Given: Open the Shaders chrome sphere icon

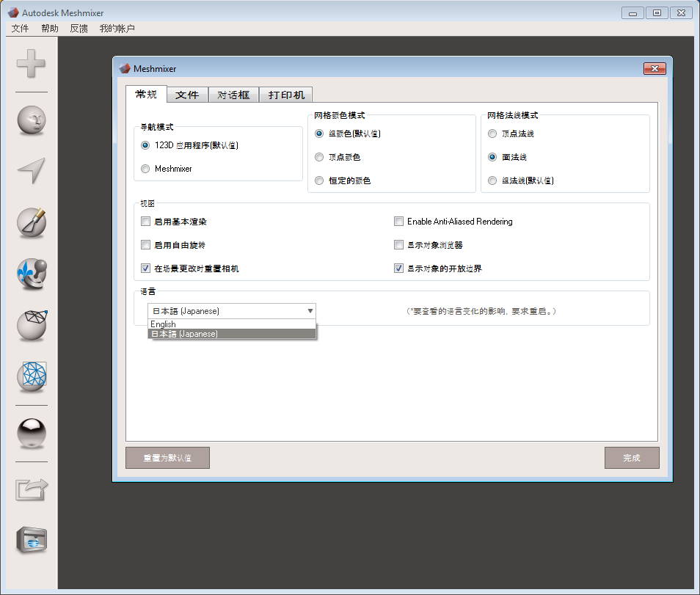Looking at the screenshot, I should [x=32, y=433].
